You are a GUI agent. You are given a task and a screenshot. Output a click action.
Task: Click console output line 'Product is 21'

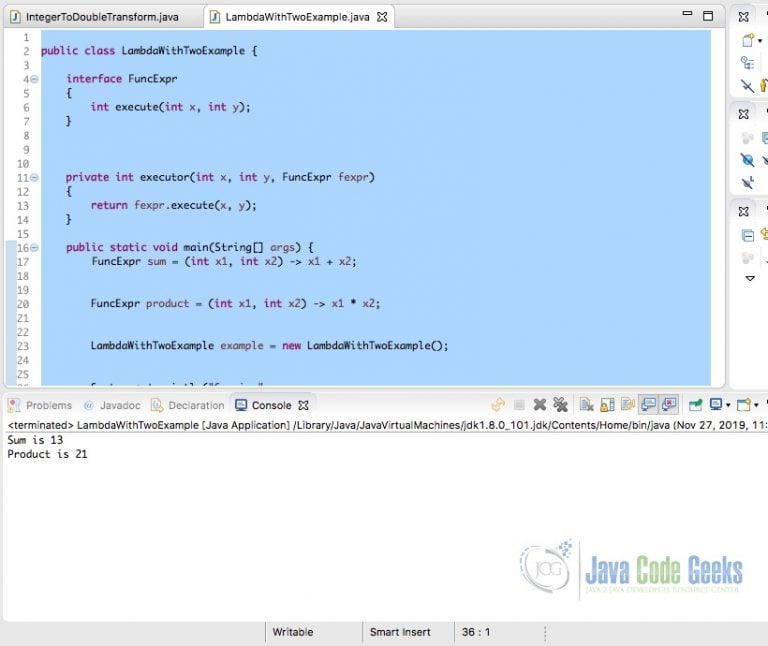(x=48, y=454)
